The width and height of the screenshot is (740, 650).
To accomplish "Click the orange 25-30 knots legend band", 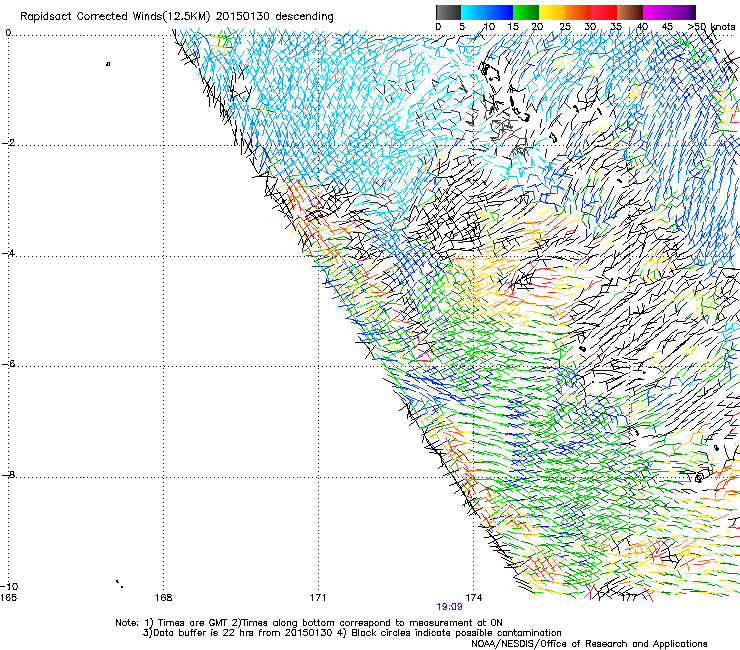I will (578, 12).
